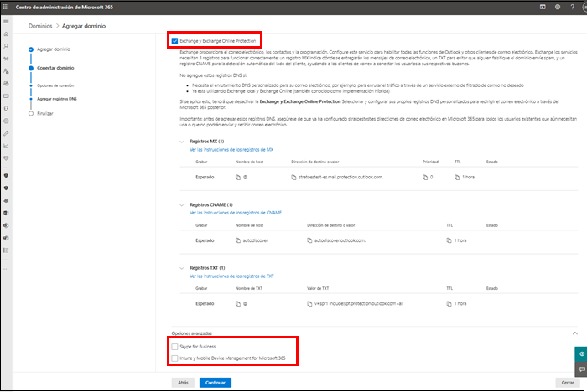Open Ver las instrucciones de registros MX
587x392 pixels.
click(x=231, y=150)
